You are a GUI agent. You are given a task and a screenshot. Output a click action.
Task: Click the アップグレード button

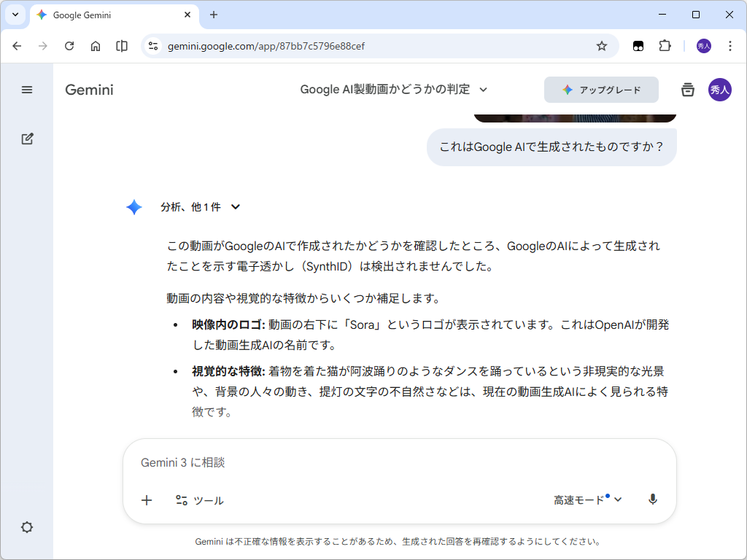pos(601,90)
